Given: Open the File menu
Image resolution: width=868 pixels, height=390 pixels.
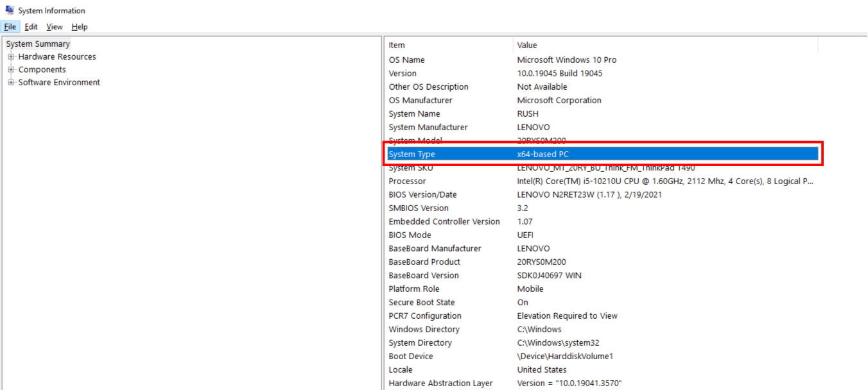Looking at the screenshot, I should [10, 27].
